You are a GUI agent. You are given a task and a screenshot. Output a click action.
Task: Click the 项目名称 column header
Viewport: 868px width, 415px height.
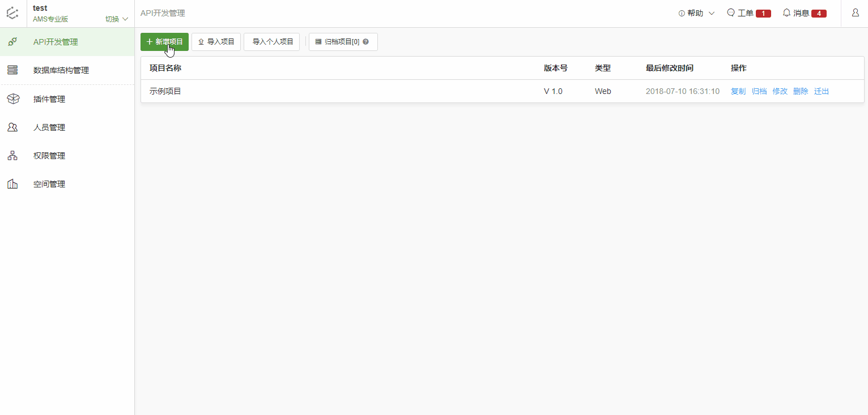(x=165, y=68)
